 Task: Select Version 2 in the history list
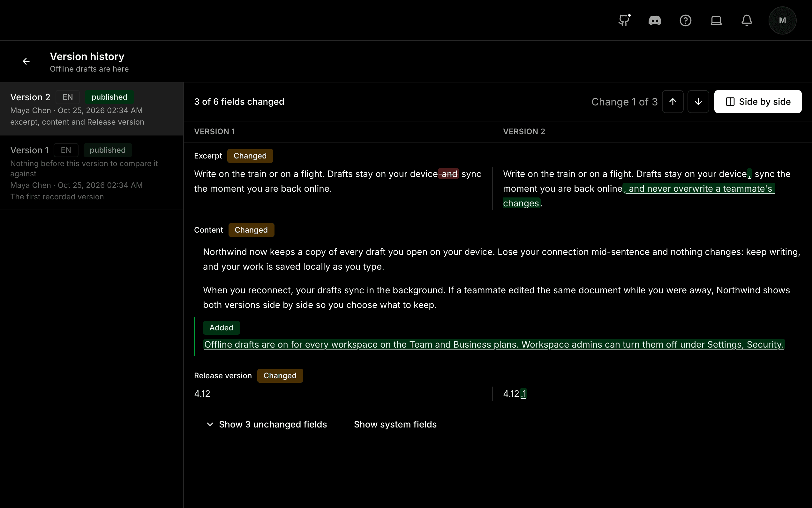(x=92, y=109)
